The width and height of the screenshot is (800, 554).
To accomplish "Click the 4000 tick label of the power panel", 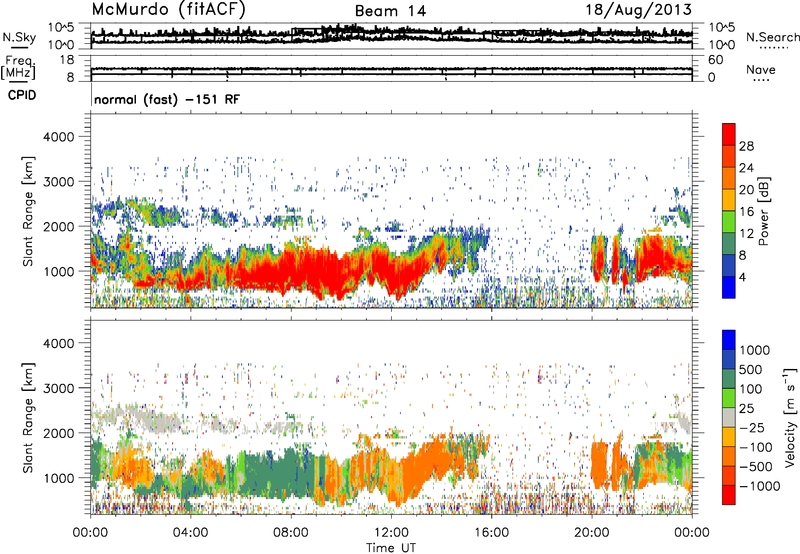I will point(59,137).
